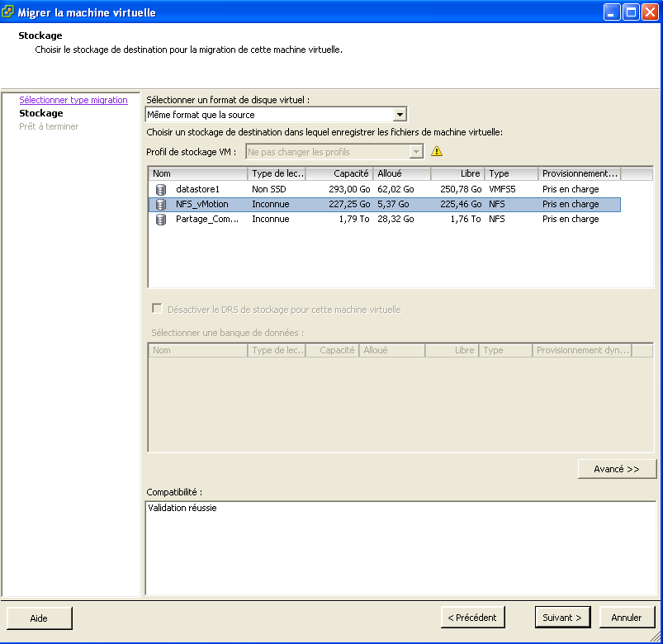The width and height of the screenshot is (663, 644).
Task: Sort by Nom column in top table
Action: tap(198, 173)
